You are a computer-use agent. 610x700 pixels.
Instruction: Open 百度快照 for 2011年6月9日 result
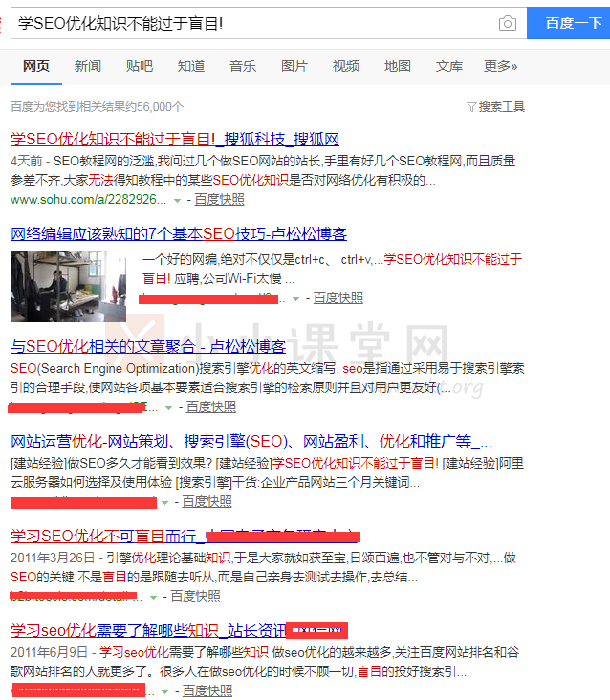[207, 690]
